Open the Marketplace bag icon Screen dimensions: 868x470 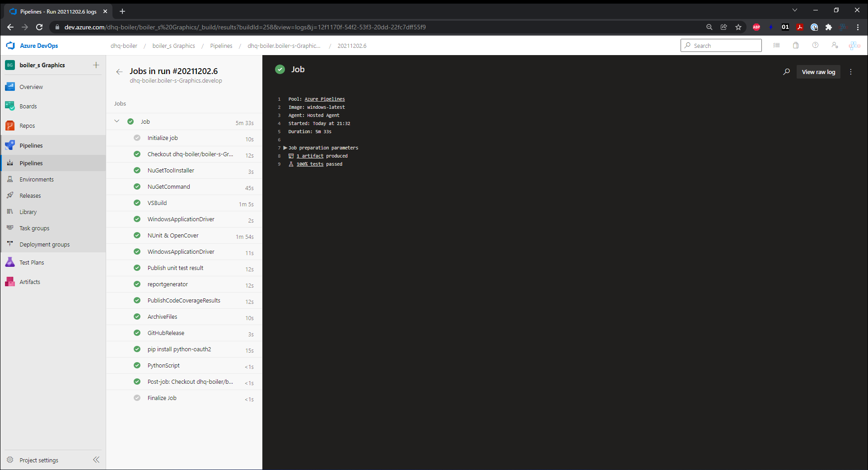tap(796, 45)
